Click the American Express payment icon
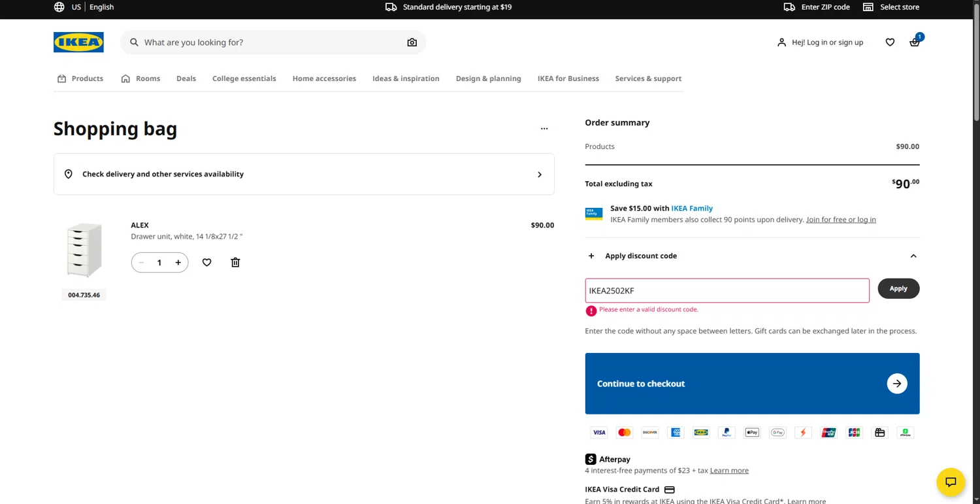The width and height of the screenshot is (980, 504). [676, 432]
